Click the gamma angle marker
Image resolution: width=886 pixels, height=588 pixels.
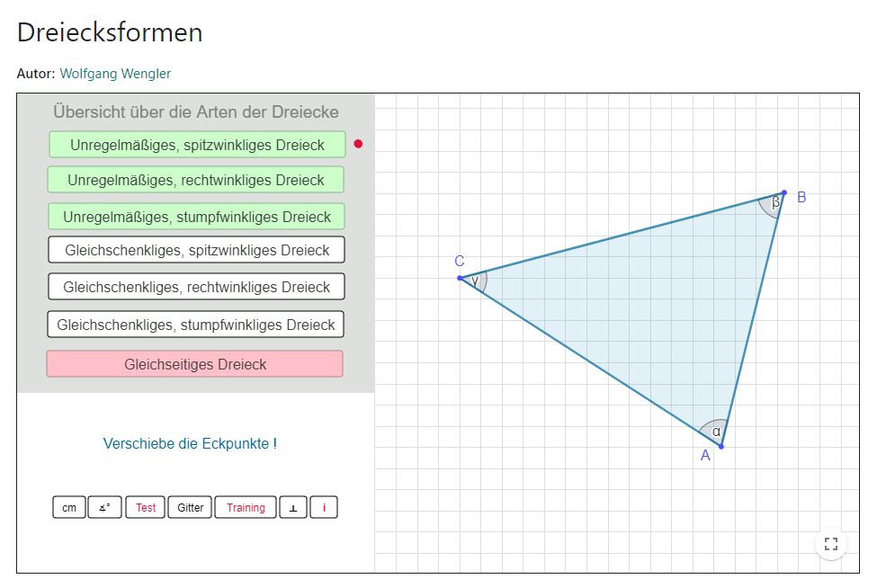pos(477,281)
